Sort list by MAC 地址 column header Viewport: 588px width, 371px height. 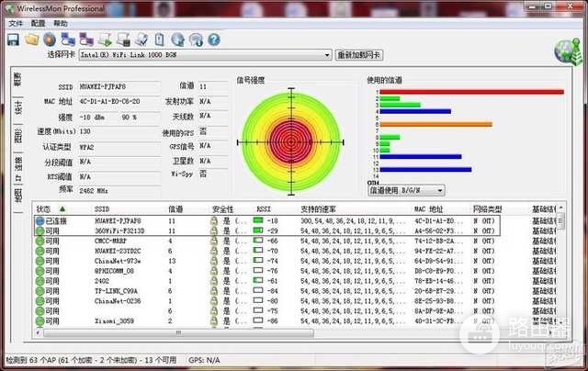(x=428, y=209)
